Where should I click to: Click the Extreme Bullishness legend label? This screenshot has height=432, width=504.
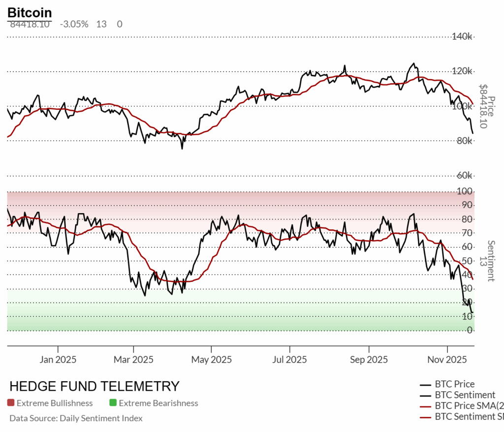[55, 403]
